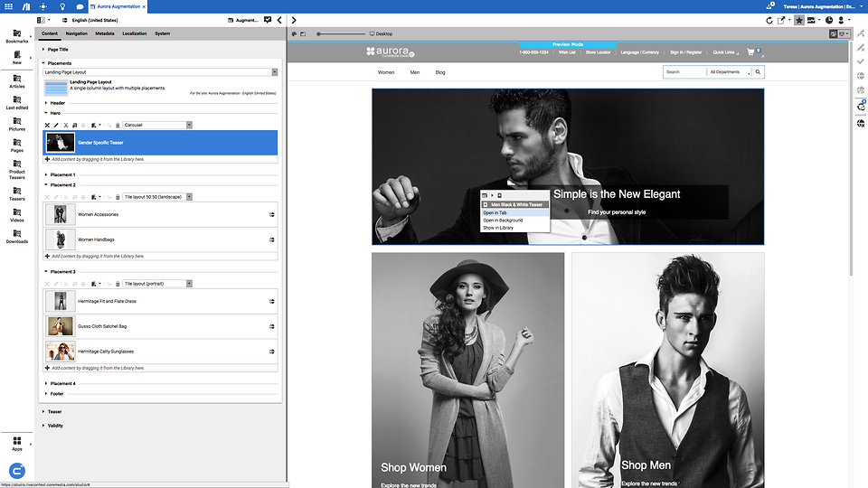The width and height of the screenshot is (868, 488).
Task: Click the CoreMedia logo at bottom left
Action: [x=17, y=471]
